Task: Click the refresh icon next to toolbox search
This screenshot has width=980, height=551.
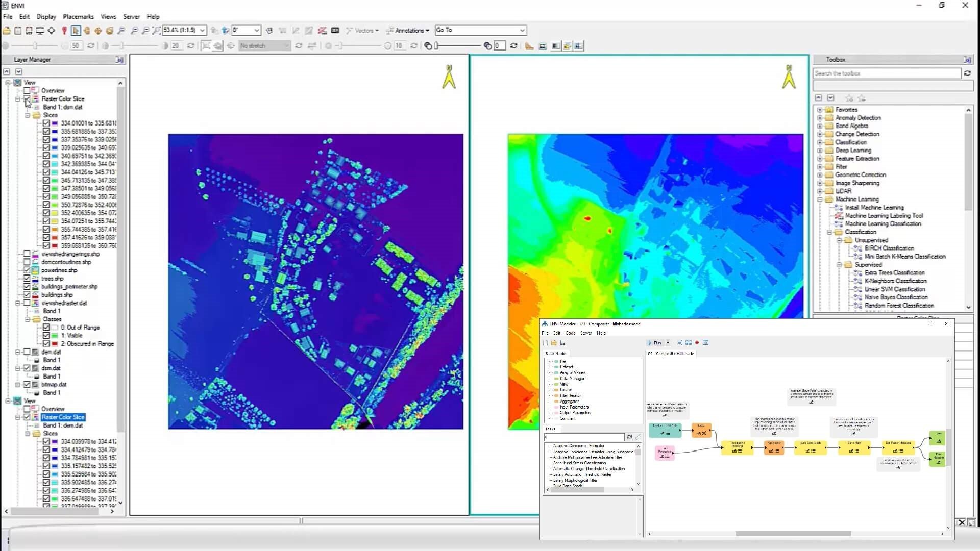Action: 967,73
